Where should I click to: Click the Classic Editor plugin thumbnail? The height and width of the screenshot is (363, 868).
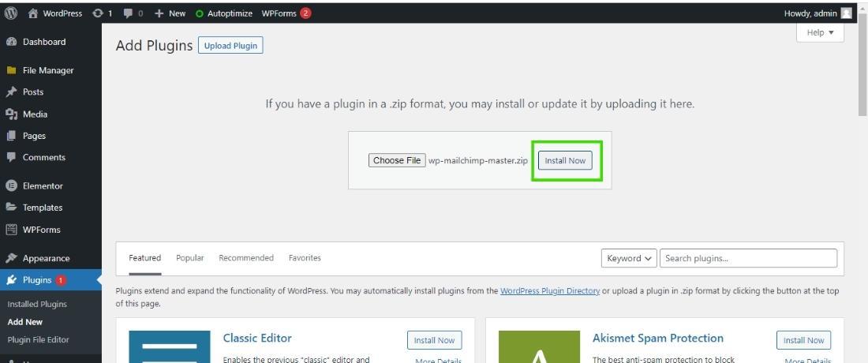click(170, 347)
